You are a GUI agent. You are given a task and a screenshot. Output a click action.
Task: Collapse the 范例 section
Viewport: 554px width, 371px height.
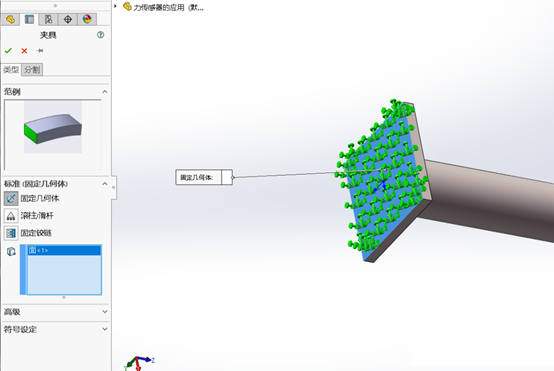click(x=105, y=92)
